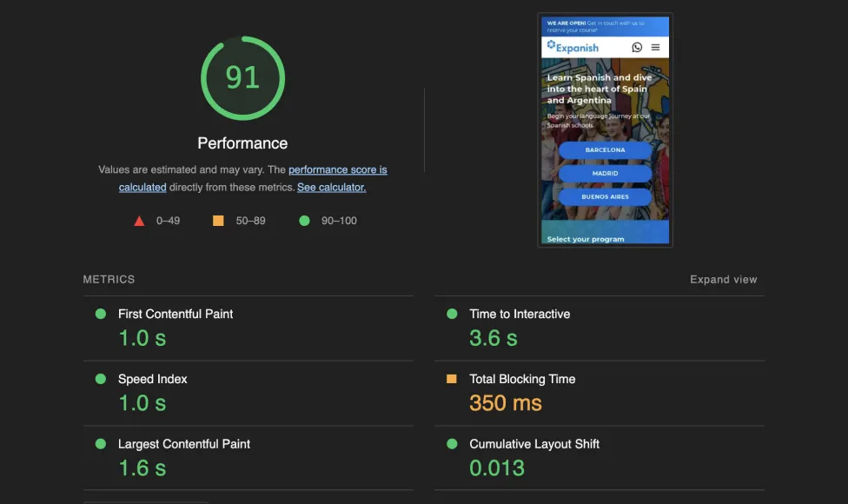Click the orange square beside Total Blocking Time
848x504 pixels.
tap(452, 379)
